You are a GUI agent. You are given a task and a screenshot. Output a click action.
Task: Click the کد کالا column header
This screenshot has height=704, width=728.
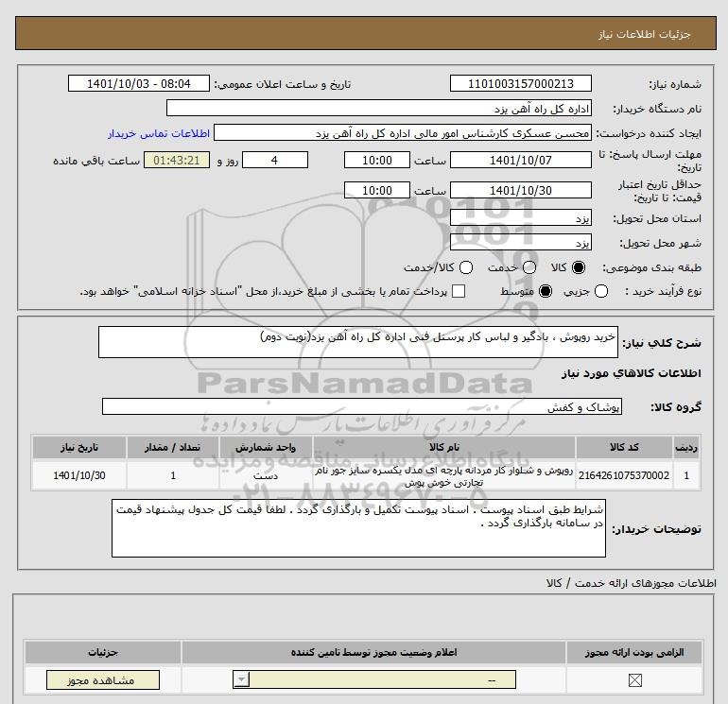pos(624,447)
